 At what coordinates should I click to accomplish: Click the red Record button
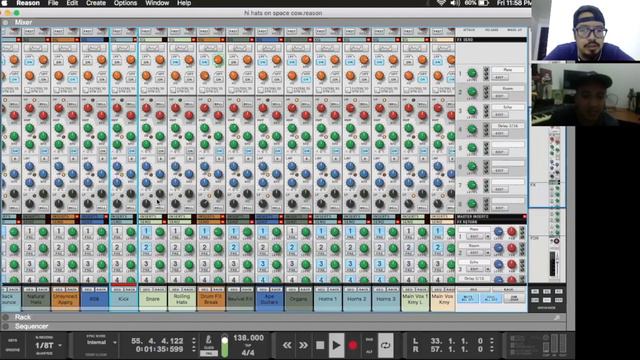[x=353, y=345]
